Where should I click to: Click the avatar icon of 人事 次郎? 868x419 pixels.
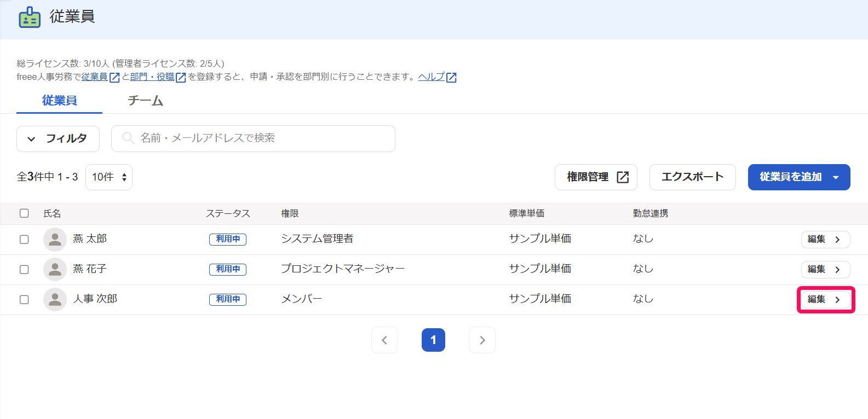coord(55,300)
